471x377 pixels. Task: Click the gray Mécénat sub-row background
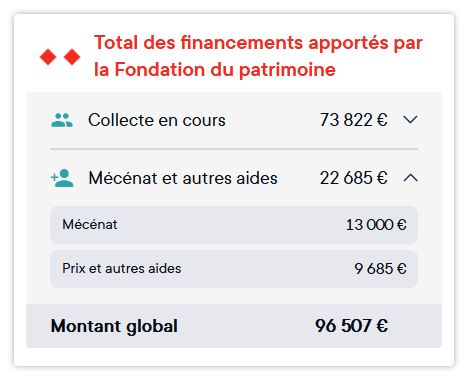coord(234,225)
